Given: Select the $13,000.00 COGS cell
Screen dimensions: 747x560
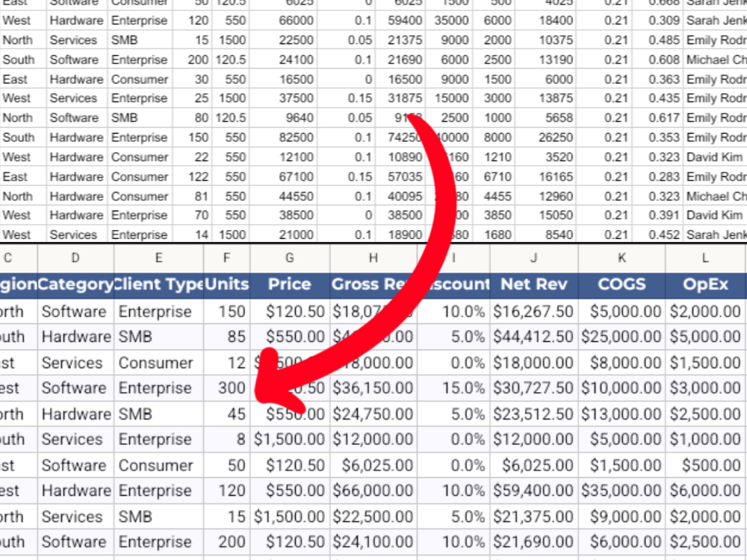Looking at the screenshot, I should click(622, 414).
